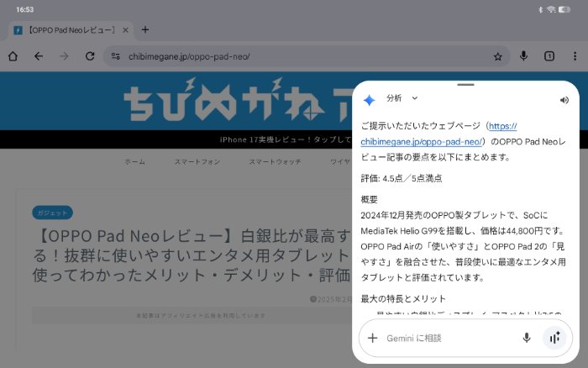Screen dimensions: 588x368
Task: Activate microphone in the Gemini prompt box
Action: (x=527, y=338)
